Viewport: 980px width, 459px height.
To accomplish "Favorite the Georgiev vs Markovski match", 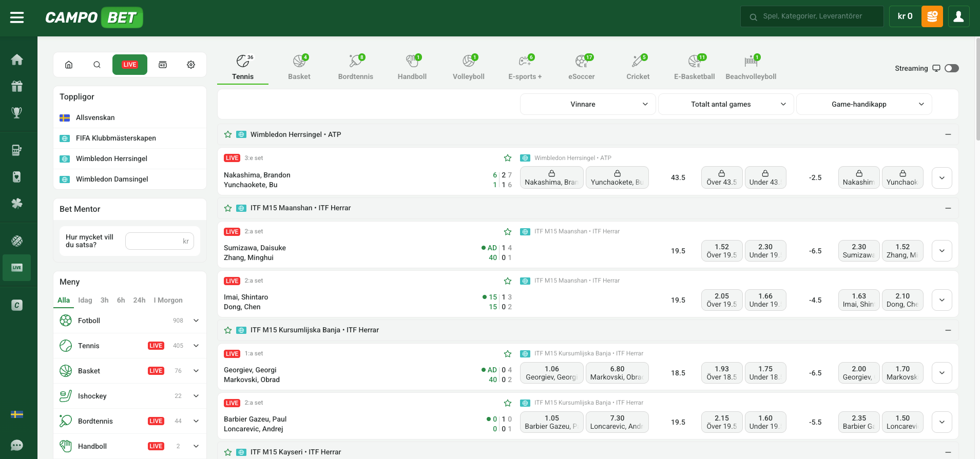I will tap(508, 354).
